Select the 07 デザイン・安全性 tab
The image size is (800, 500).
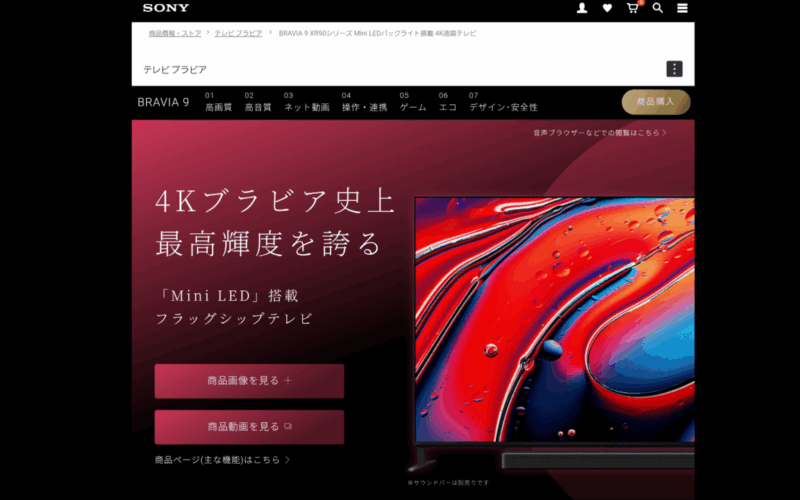click(x=503, y=102)
